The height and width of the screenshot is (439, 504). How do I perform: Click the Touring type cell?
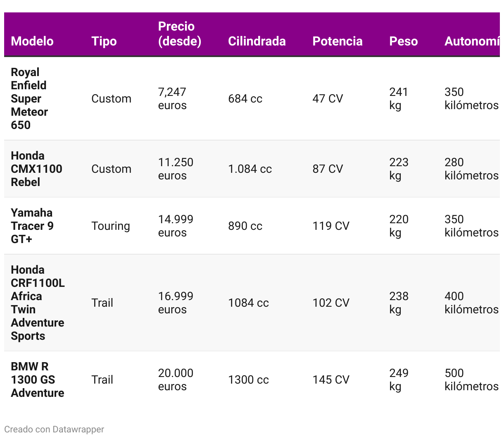coord(111,226)
